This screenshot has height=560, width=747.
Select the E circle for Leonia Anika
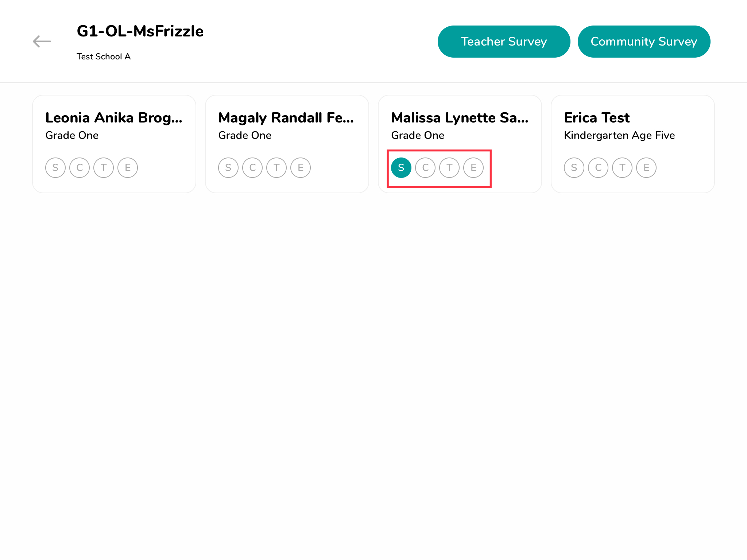(x=128, y=168)
